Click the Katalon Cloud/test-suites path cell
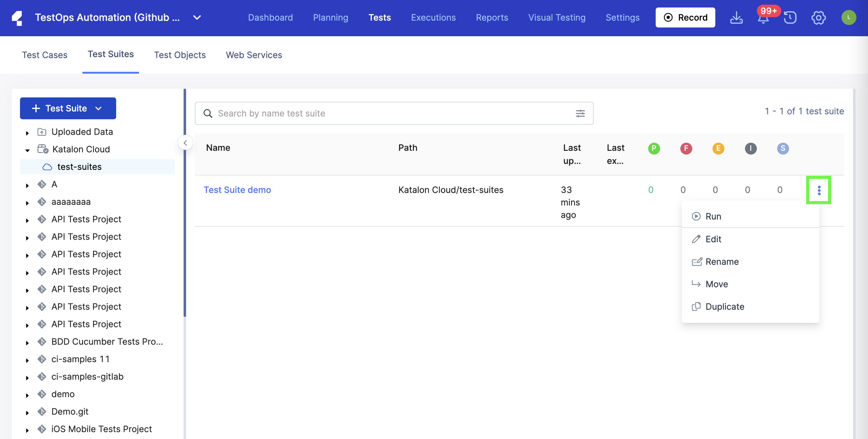The width and height of the screenshot is (868, 439). pyautogui.click(x=451, y=190)
